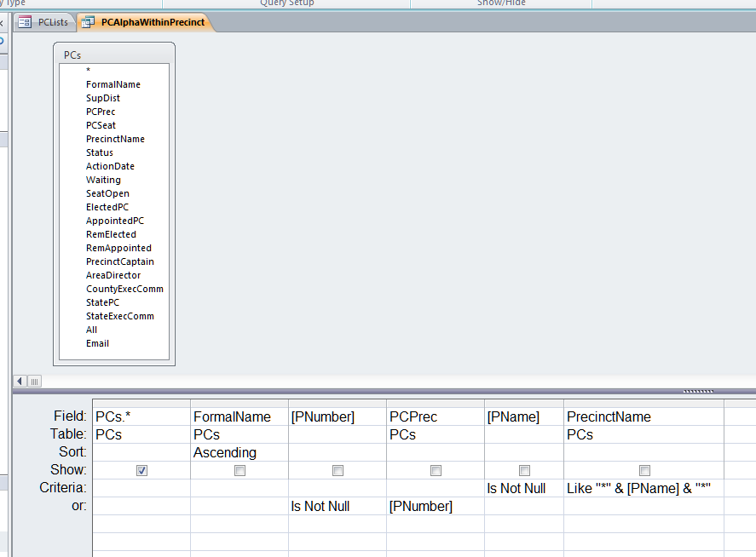The image size is (756, 557).
Task: Check Show box under FormalName column
Action: [239, 470]
